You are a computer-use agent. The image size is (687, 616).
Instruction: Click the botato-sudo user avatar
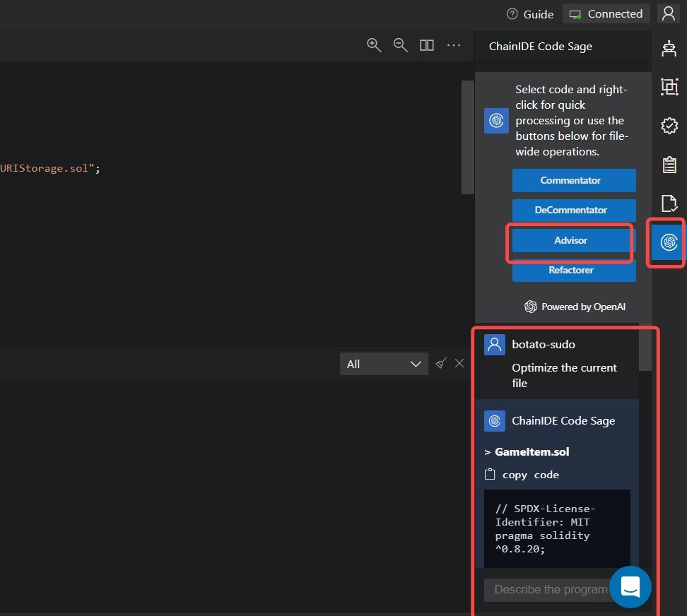pyautogui.click(x=495, y=345)
